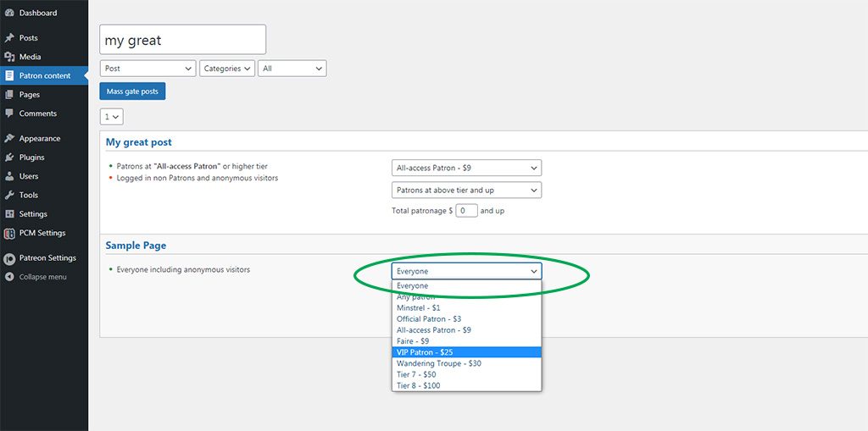Choose 'Tier 7 - $50' option

[x=467, y=374]
